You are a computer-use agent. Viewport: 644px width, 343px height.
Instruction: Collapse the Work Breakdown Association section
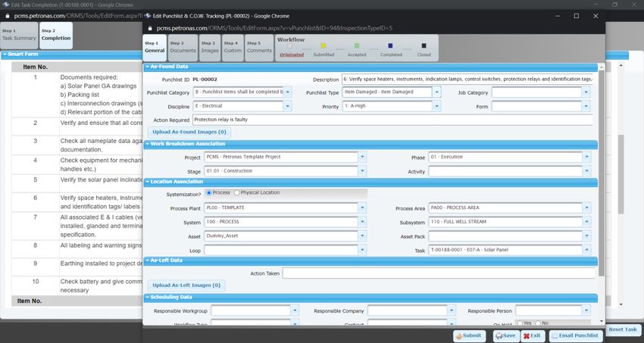[x=147, y=144]
